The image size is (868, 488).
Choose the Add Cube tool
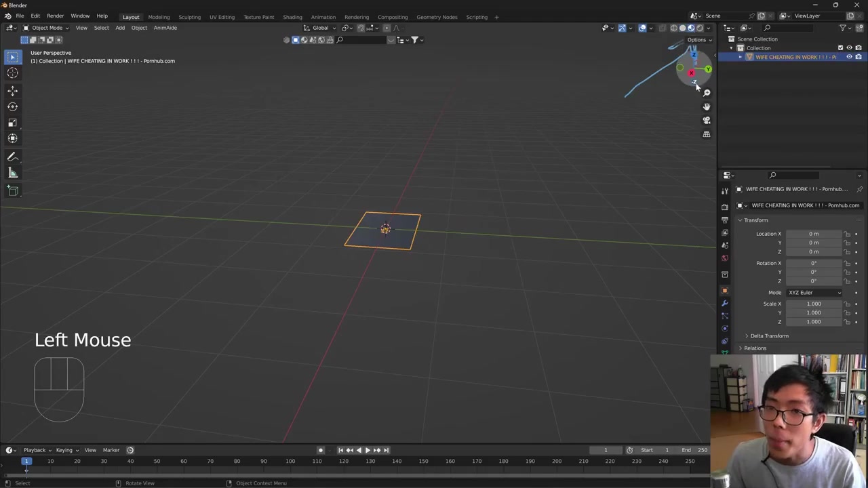click(x=12, y=191)
